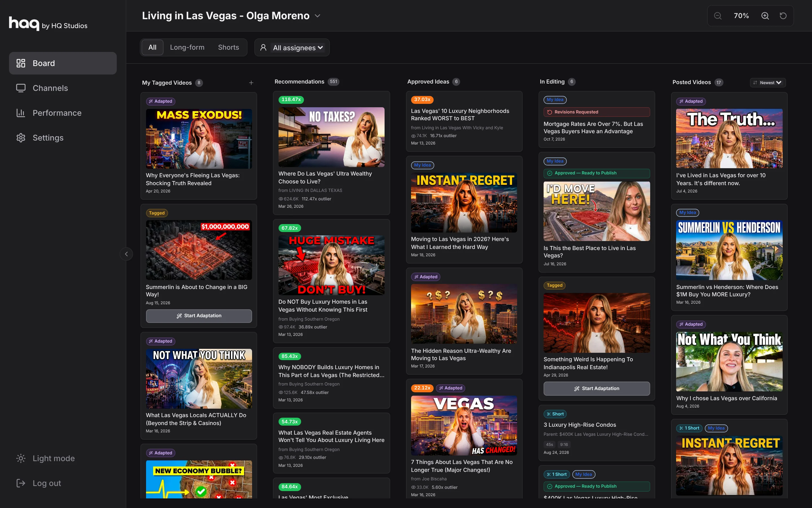Click the 84.64x outlier badge
The image size is (812, 508).
click(x=290, y=487)
